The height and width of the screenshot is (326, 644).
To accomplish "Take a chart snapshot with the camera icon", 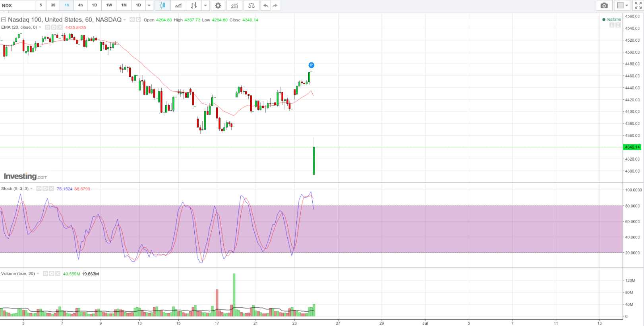I will (x=604, y=6).
